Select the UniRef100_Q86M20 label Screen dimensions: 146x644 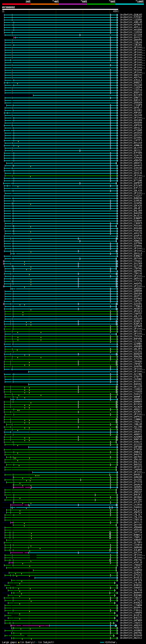click(x=131, y=399)
